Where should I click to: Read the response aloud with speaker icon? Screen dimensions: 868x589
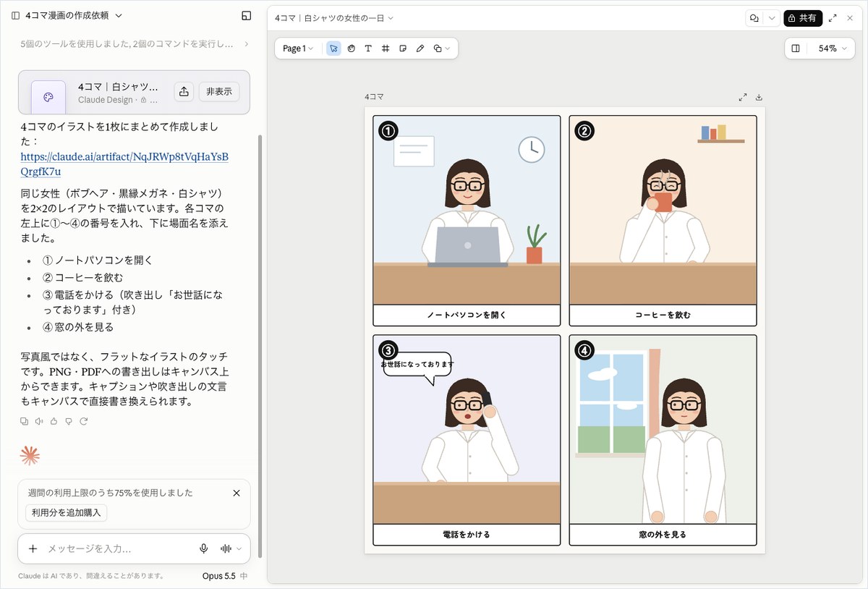pos(39,421)
